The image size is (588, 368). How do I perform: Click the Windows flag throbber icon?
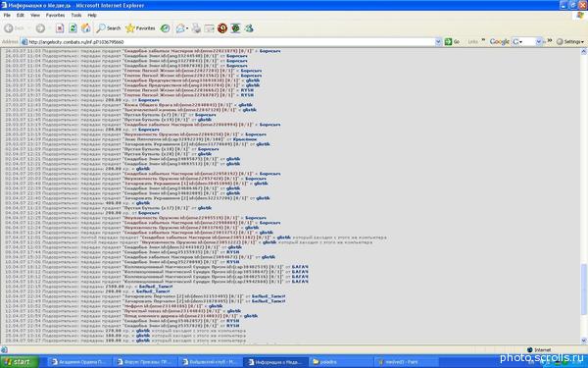coord(580,16)
